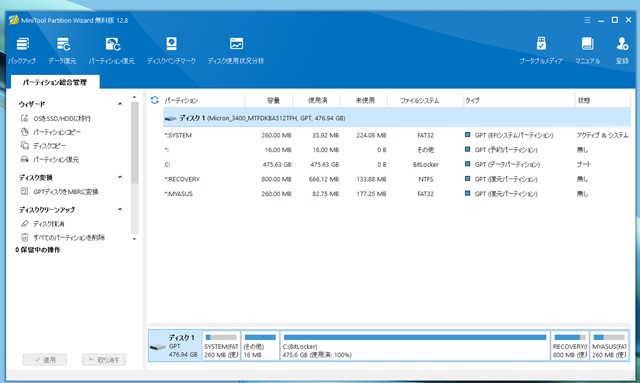Select the C: BitLocker partition row
640x383 pixels.
tap(397, 165)
